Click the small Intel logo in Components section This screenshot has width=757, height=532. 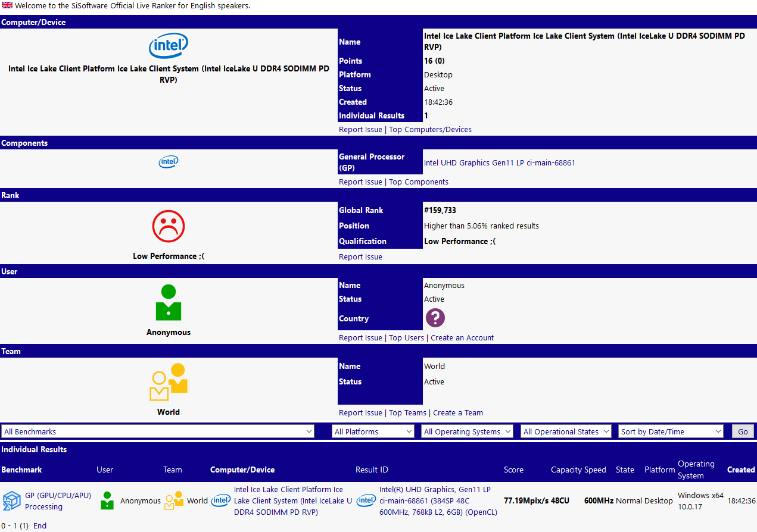click(169, 162)
